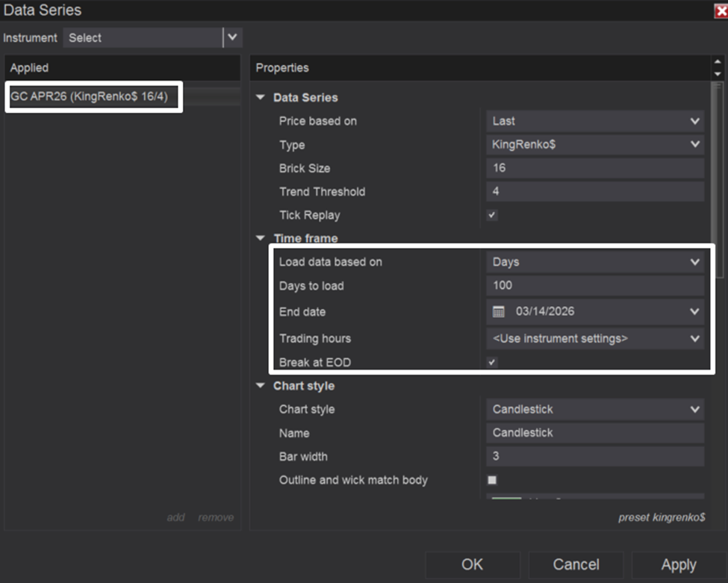
Task: Close the Data Series dialog
Action: coord(721,10)
